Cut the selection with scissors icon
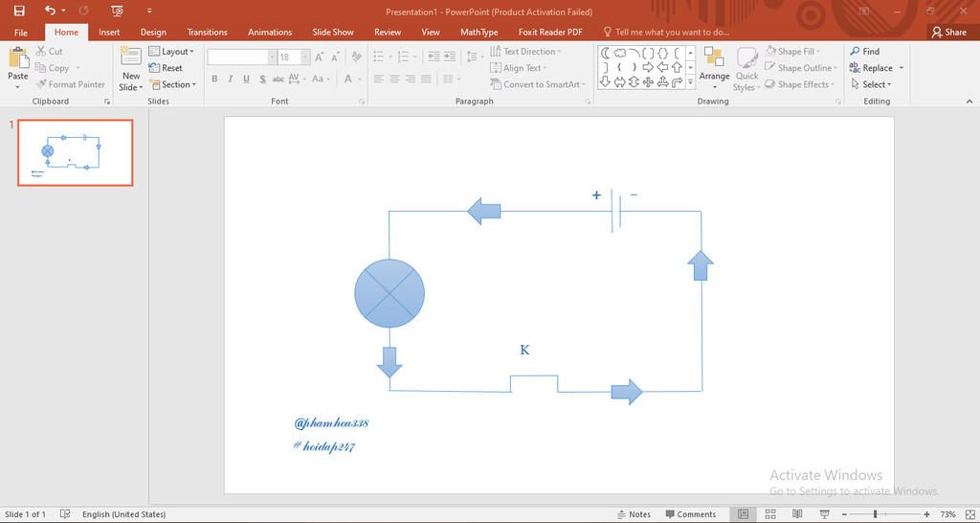 point(50,52)
